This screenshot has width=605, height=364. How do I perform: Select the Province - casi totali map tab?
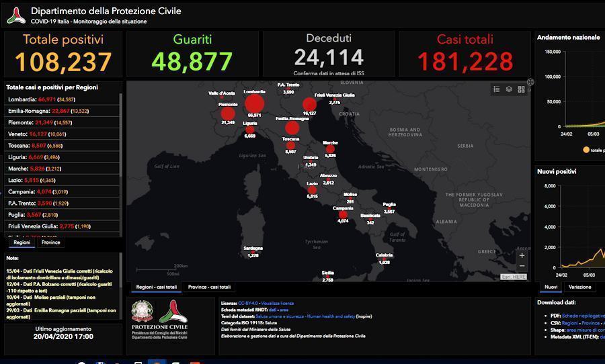[x=209, y=287]
